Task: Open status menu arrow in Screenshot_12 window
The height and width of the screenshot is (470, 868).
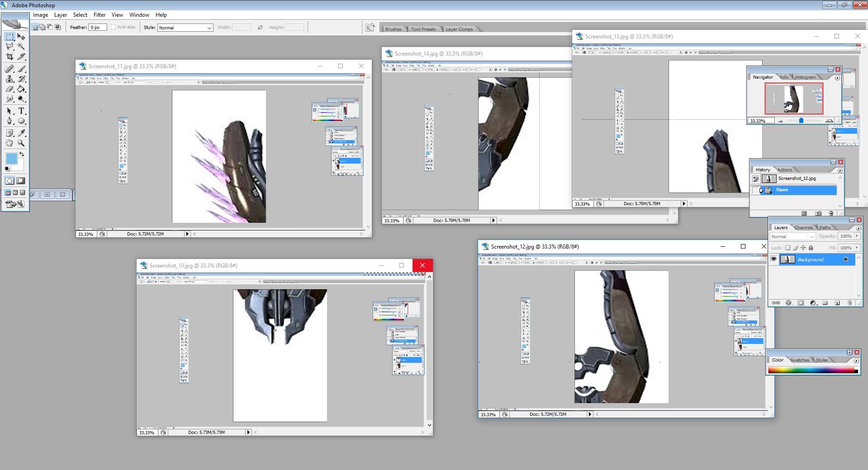Action: (590, 414)
